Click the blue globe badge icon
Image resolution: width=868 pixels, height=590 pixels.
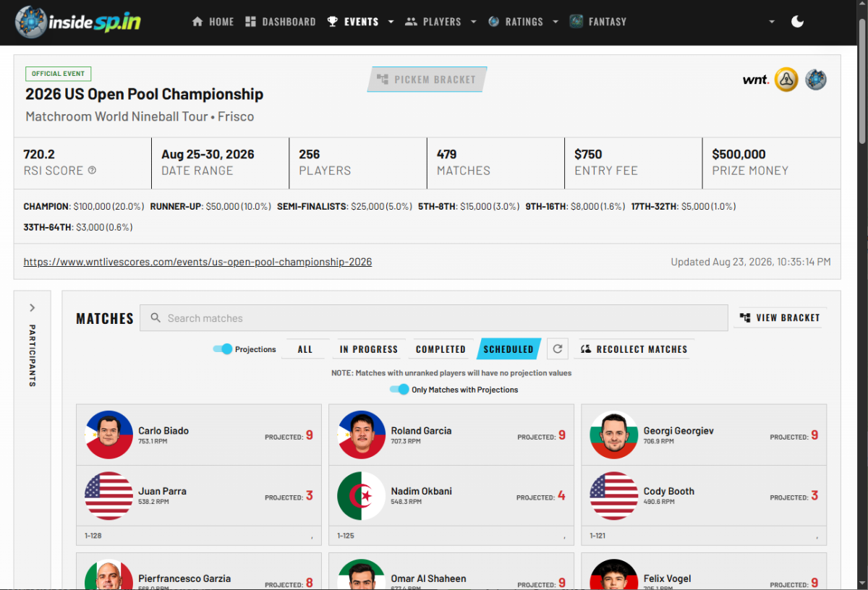tap(816, 80)
